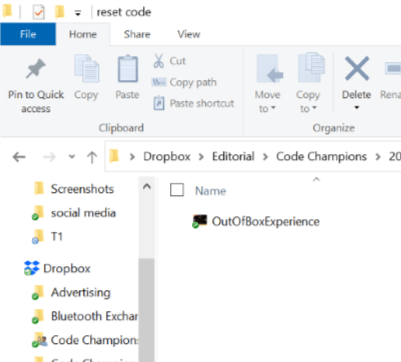Sort by the Name column header

(210, 191)
